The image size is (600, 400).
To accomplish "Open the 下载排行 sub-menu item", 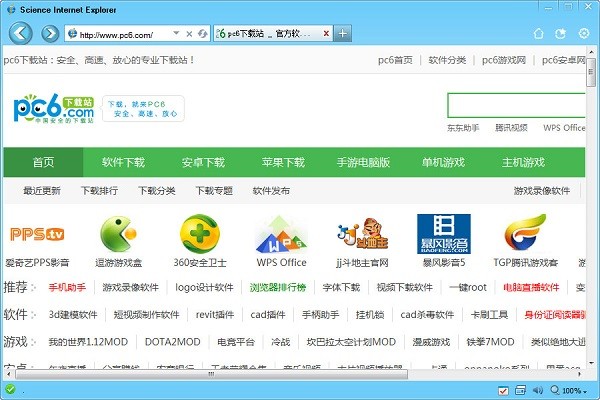I will pos(99,191).
